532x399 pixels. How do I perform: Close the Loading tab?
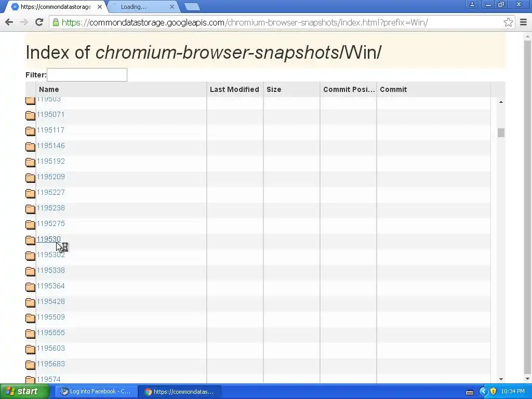tap(171, 7)
